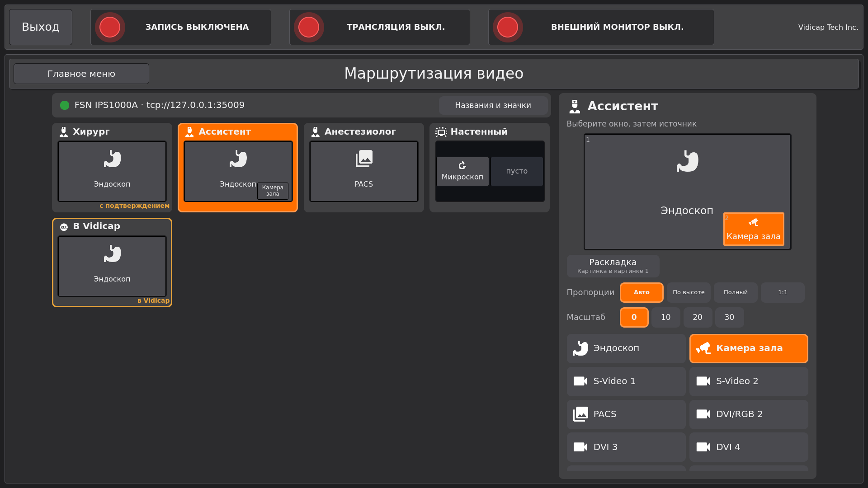Set scale to 10
Screen dimensions: 868x488
tap(666, 318)
